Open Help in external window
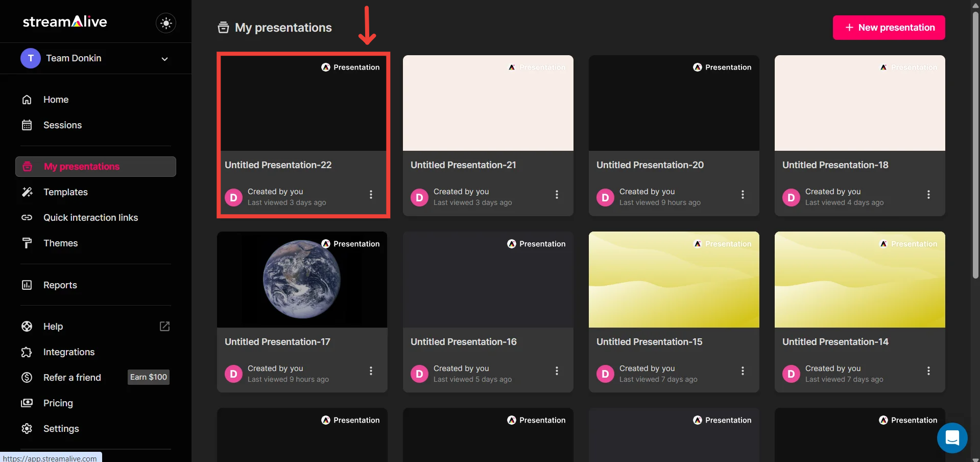The width and height of the screenshot is (980, 462). point(164,327)
